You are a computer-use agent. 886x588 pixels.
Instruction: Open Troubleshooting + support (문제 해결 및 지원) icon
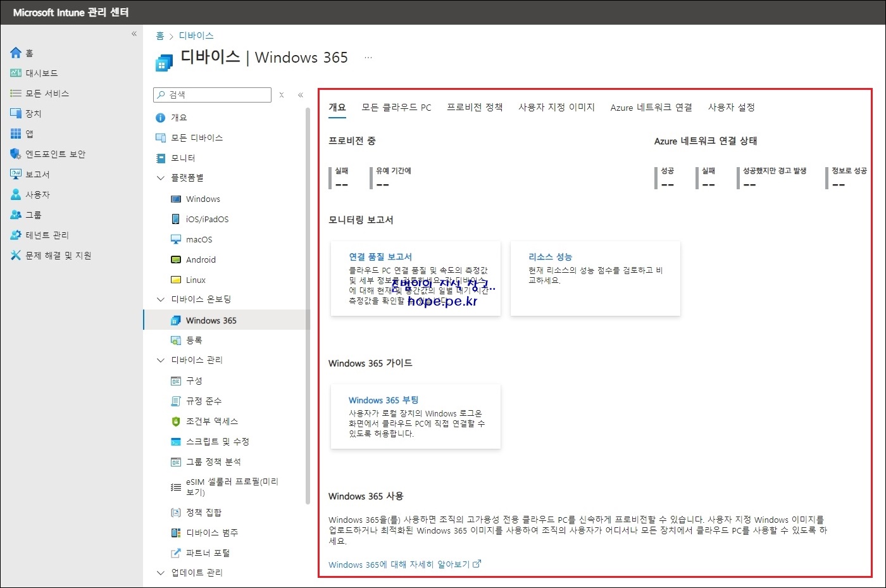click(x=16, y=255)
